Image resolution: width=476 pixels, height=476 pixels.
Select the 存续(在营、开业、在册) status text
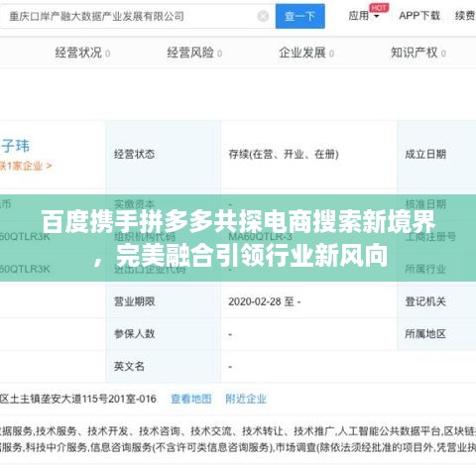284,154
